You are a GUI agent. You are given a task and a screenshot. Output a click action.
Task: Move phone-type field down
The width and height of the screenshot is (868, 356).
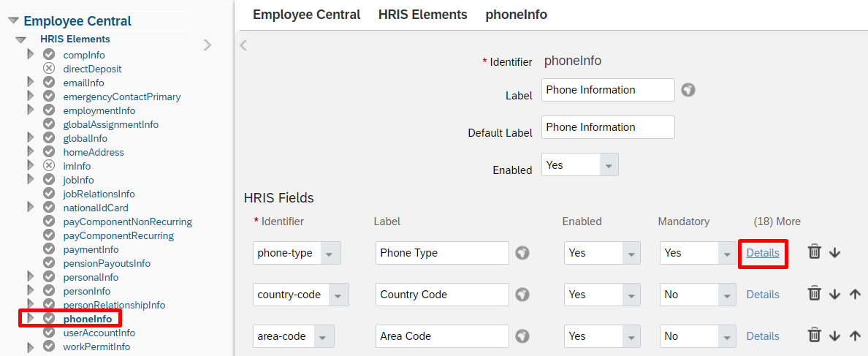point(835,252)
